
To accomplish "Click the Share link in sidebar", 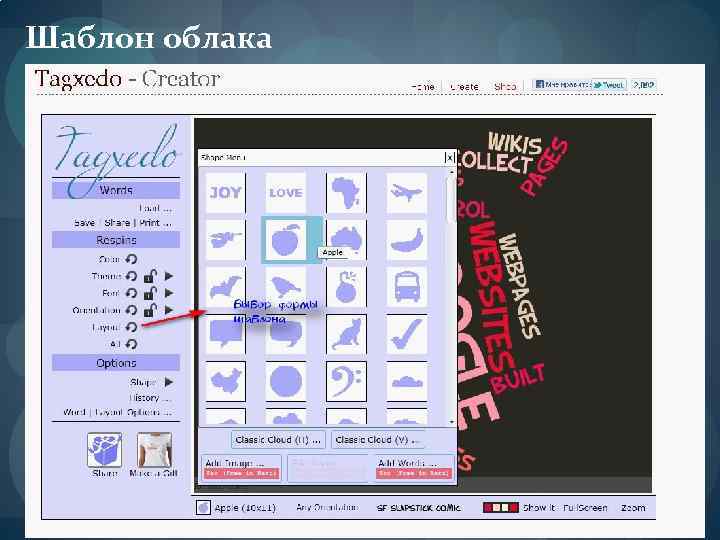I will point(117,223).
